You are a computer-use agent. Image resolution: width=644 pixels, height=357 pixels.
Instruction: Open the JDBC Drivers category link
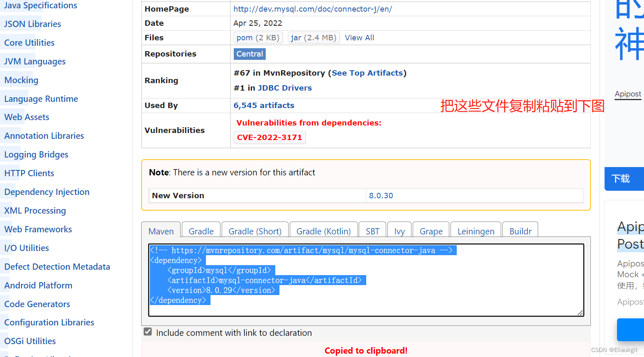(284, 88)
